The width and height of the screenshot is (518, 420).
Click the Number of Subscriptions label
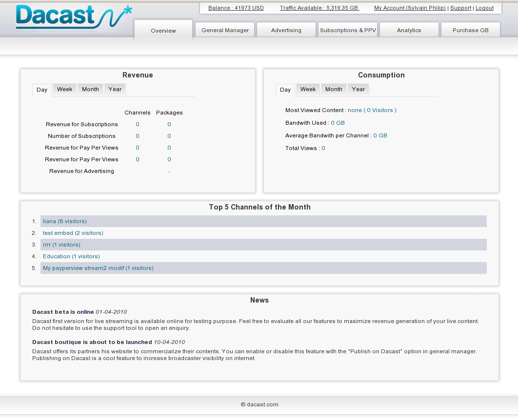tap(81, 136)
